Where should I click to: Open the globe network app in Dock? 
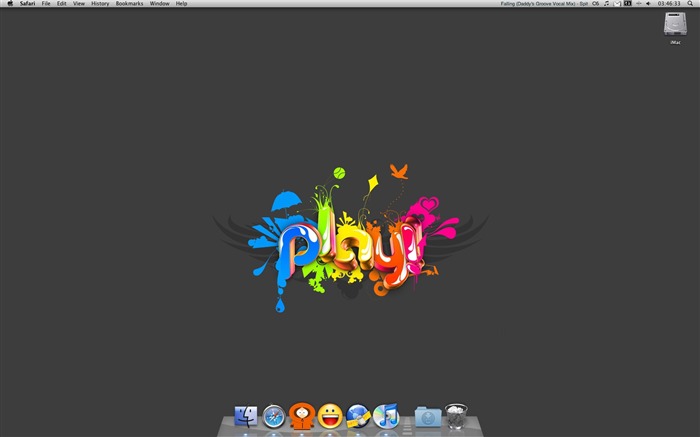pyautogui.click(x=358, y=416)
